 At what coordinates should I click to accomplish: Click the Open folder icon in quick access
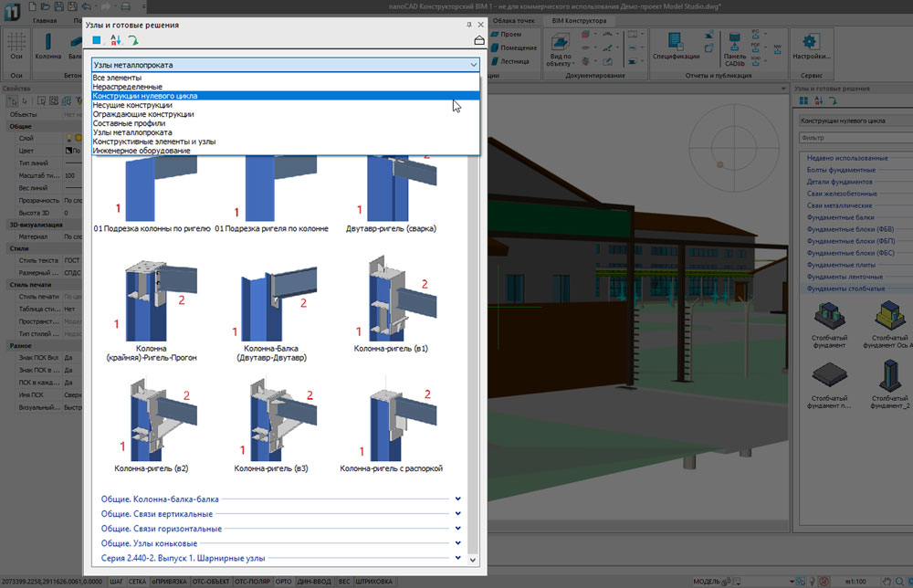pyautogui.click(x=46, y=6)
